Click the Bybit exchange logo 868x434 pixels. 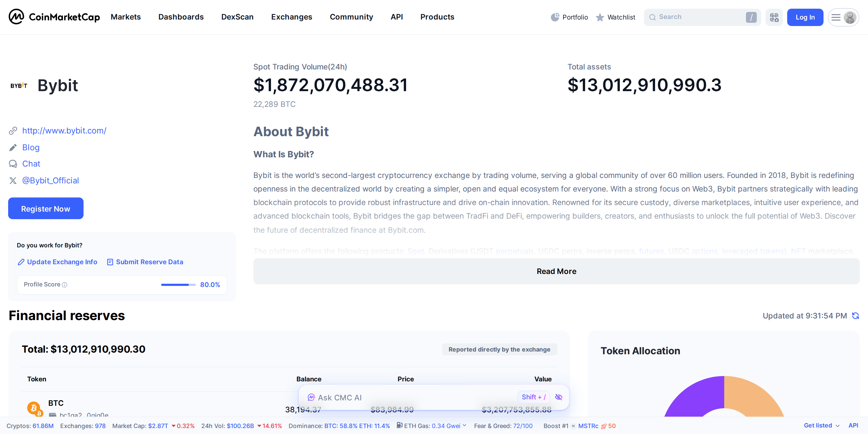[19, 86]
